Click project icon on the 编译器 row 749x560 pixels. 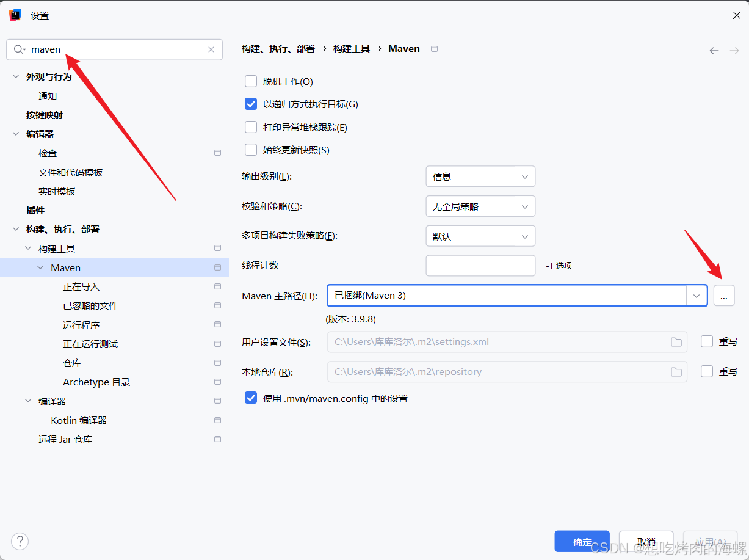[217, 401]
